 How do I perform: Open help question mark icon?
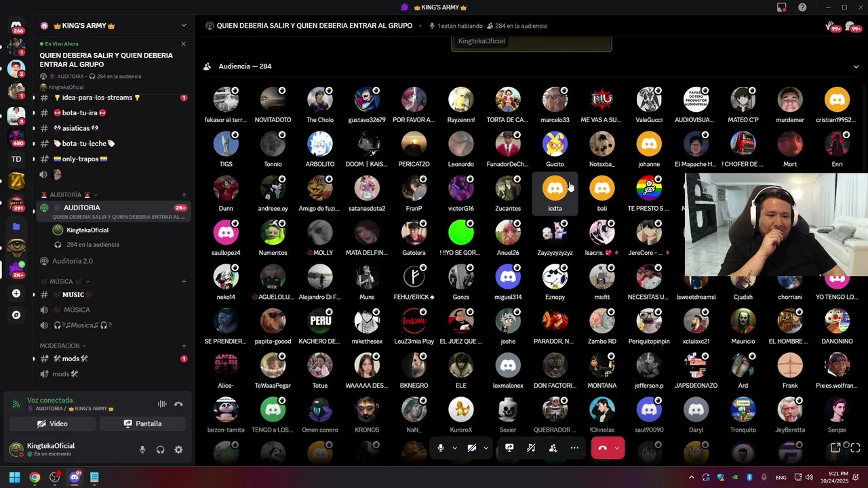[802, 7]
